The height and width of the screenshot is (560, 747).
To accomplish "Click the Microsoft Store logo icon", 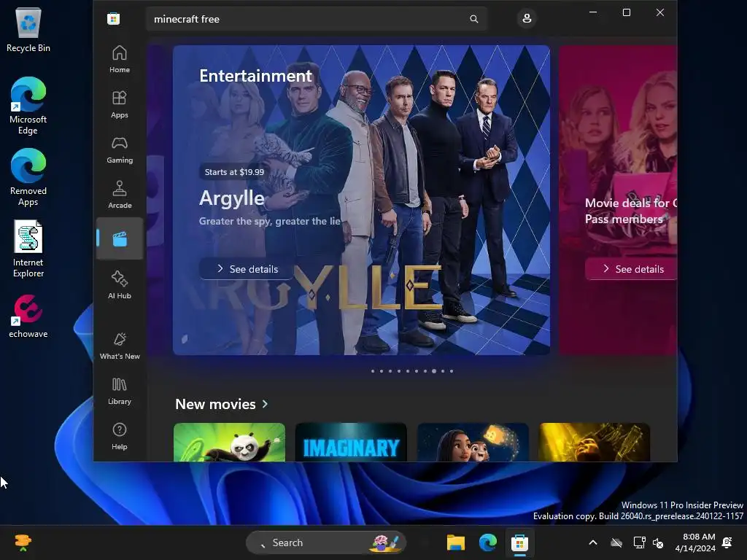I will tap(113, 19).
